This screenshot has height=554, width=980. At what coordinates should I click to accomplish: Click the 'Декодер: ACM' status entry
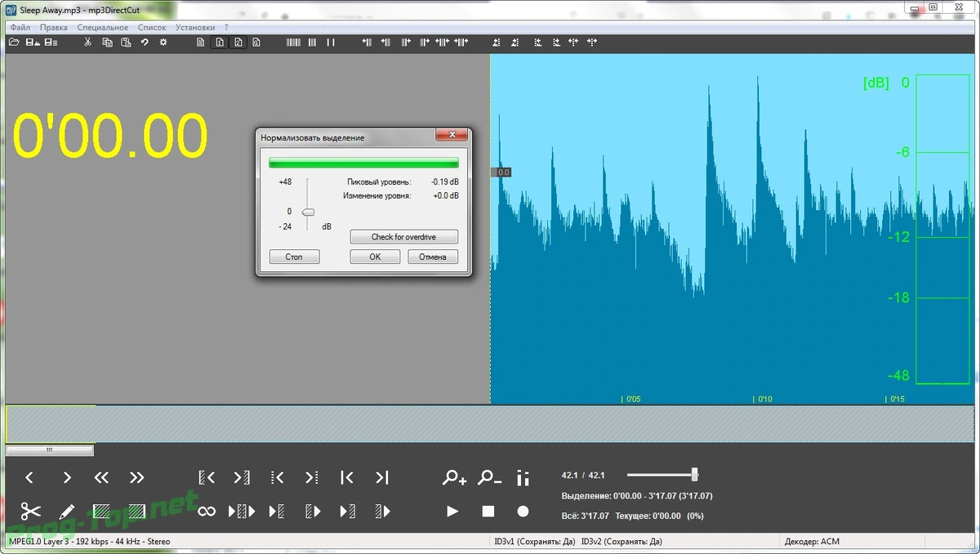[x=812, y=541]
